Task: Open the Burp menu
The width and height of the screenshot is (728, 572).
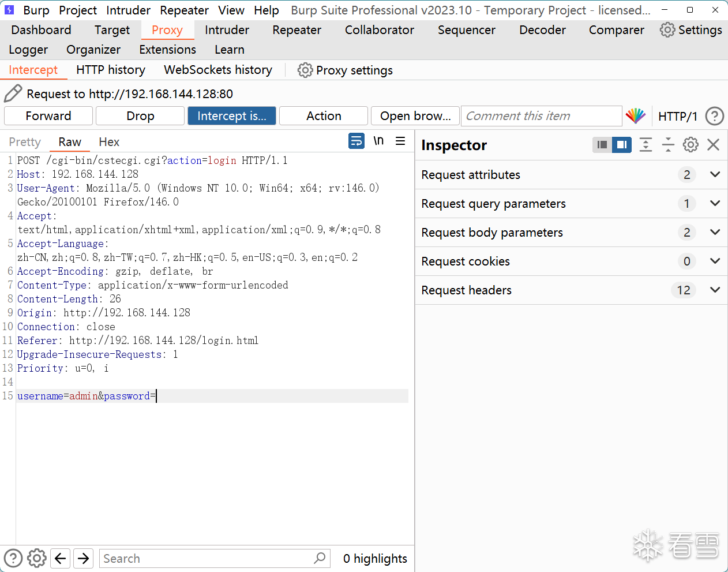Action: (36, 10)
